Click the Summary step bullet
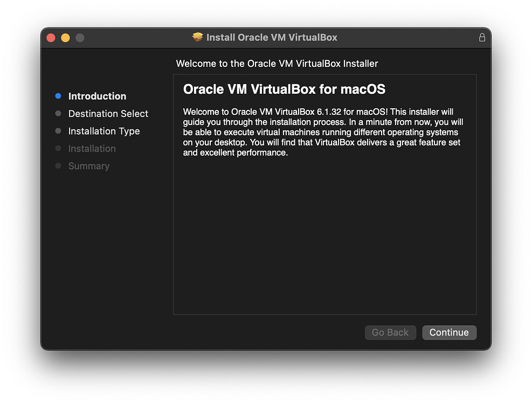Image resolution: width=532 pixels, height=404 pixels. [58, 166]
